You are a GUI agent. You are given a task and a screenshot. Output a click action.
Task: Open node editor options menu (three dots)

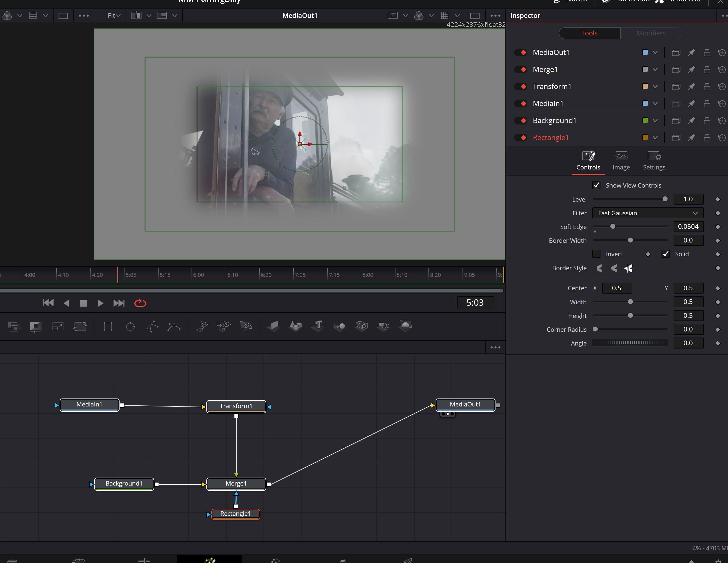click(x=495, y=347)
